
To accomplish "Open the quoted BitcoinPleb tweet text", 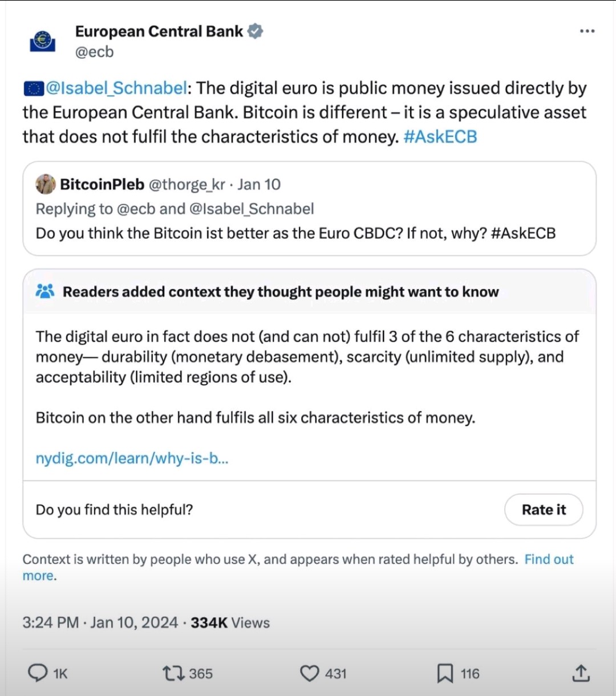I will 295,233.
